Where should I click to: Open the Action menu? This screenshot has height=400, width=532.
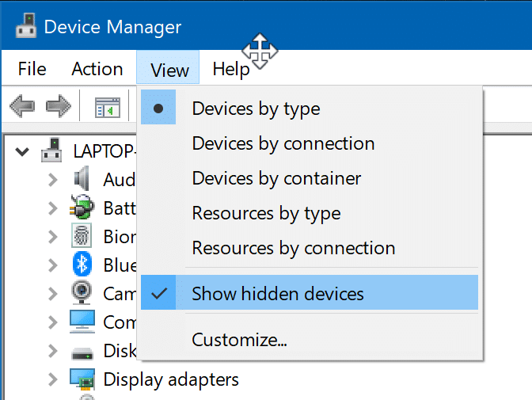pos(97,69)
